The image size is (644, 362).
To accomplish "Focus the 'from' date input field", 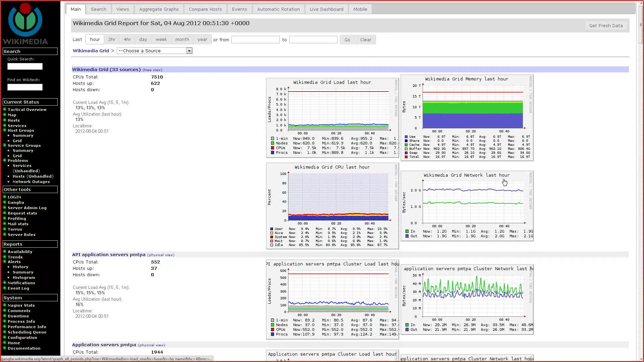I will pos(255,40).
